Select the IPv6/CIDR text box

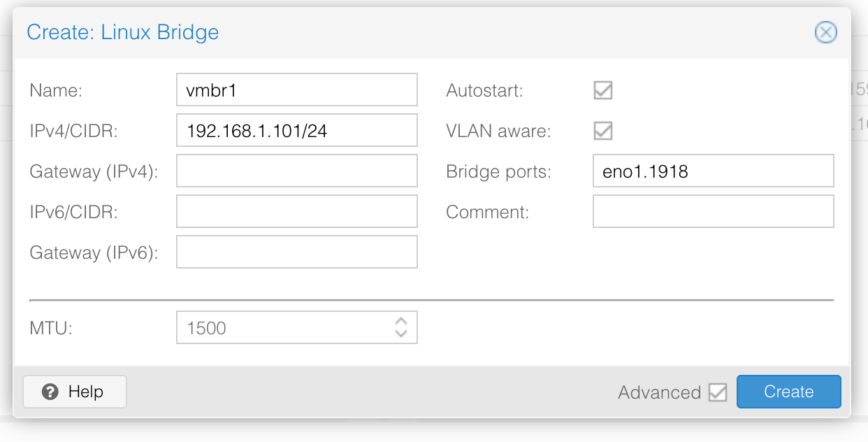point(296,212)
